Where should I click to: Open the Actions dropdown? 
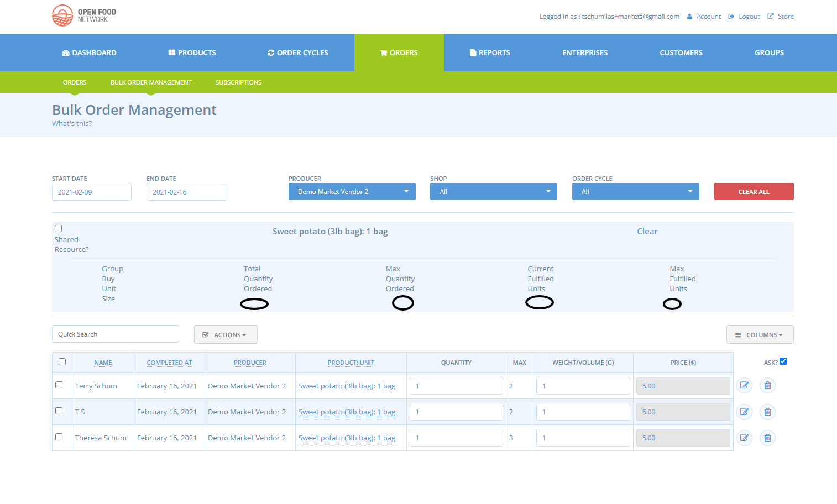point(226,334)
